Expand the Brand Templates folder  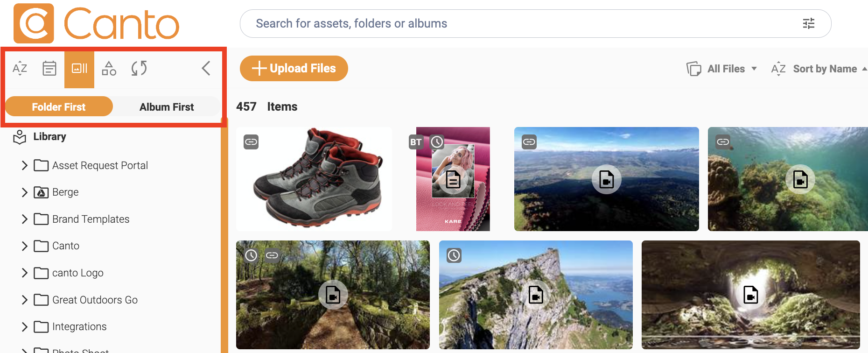(x=25, y=219)
